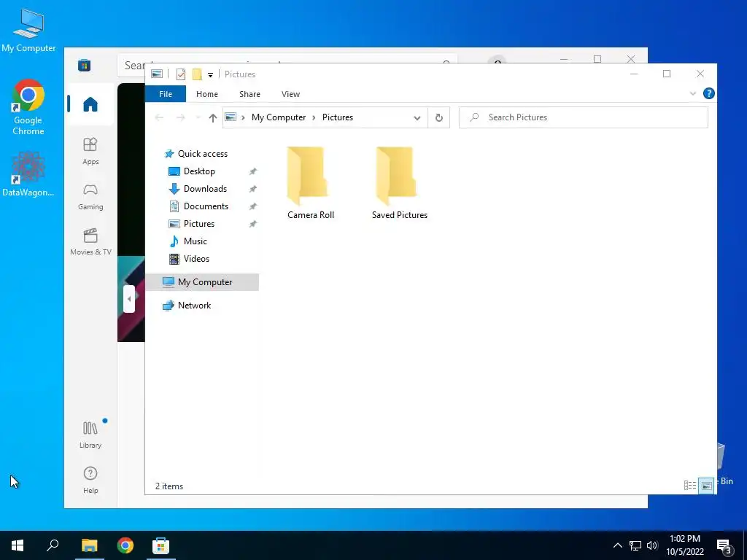Image resolution: width=747 pixels, height=560 pixels.
Task: Select Quick access in navigation pane
Action: tap(203, 154)
